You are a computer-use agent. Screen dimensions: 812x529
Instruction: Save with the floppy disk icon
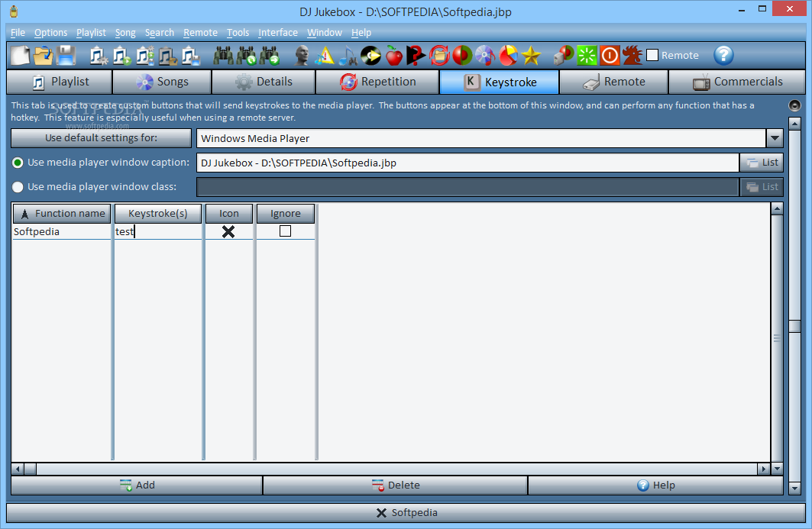tap(66, 56)
